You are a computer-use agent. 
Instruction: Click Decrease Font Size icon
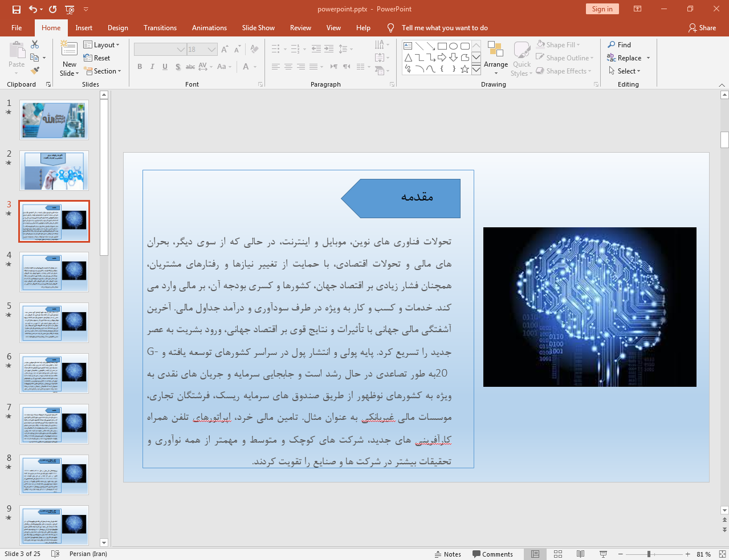(x=236, y=50)
